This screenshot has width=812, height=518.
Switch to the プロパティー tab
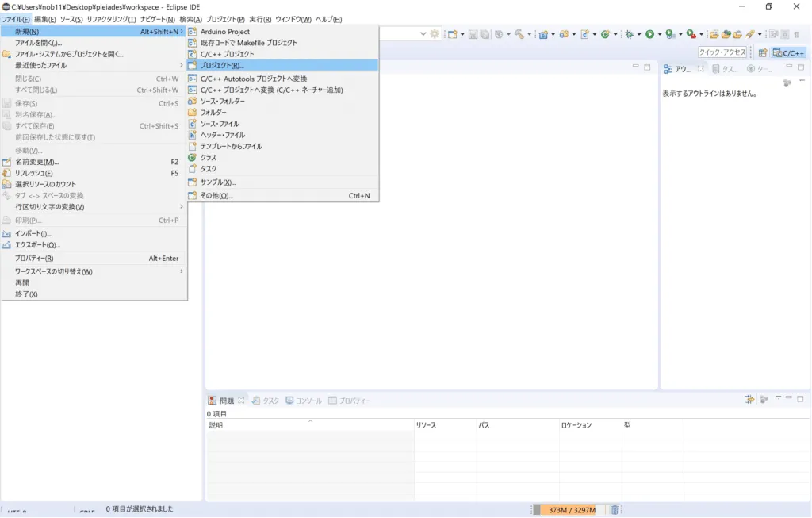[349, 401]
